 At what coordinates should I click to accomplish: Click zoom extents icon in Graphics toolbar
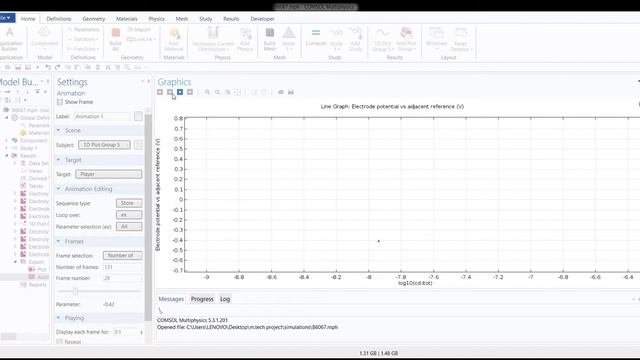pyautogui.click(x=238, y=92)
